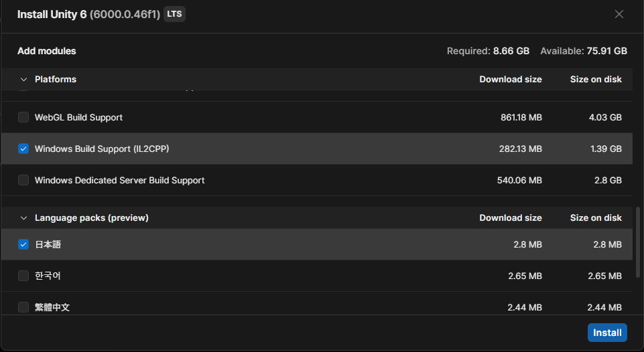Click the Platforms section header text
This screenshot has width=644, height=352.
pyautogui.click(x=56, y=79)
